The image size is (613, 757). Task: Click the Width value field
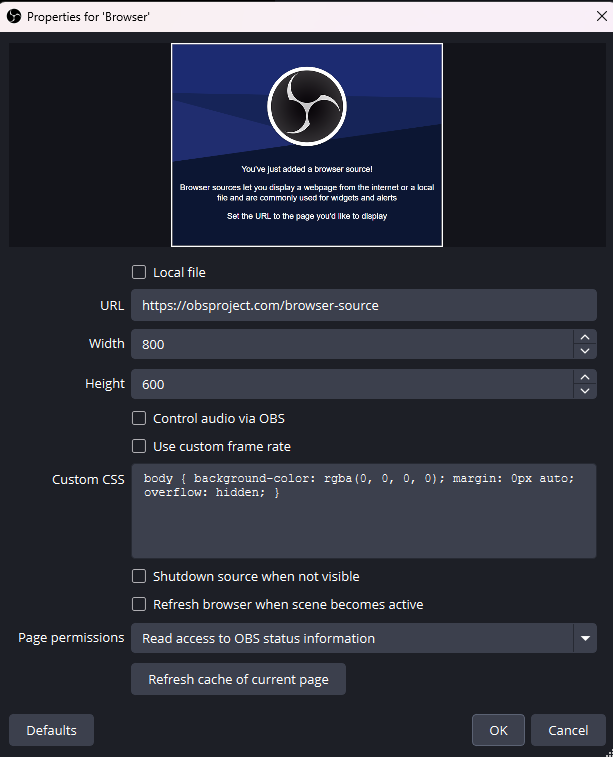pyautogui.click(x=350, y=344)
